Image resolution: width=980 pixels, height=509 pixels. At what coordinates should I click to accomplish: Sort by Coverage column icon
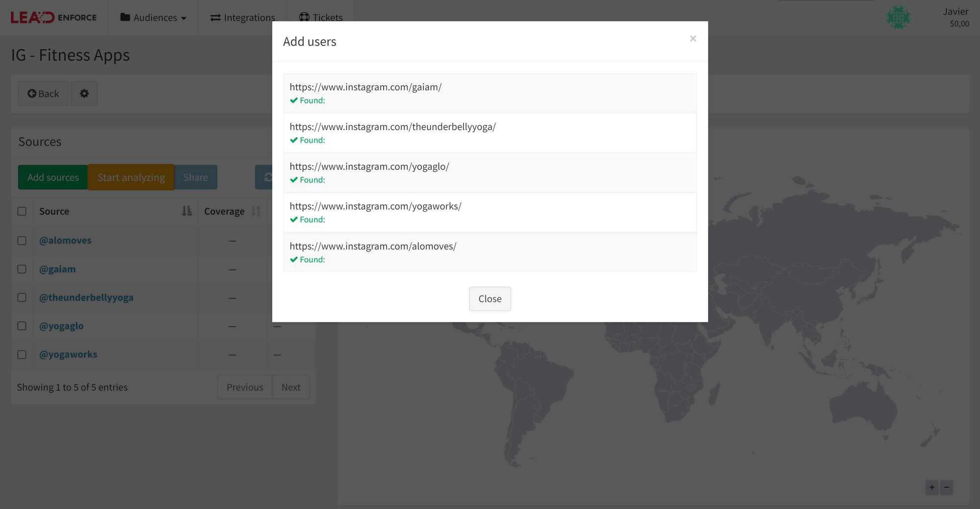coord(256,211)
